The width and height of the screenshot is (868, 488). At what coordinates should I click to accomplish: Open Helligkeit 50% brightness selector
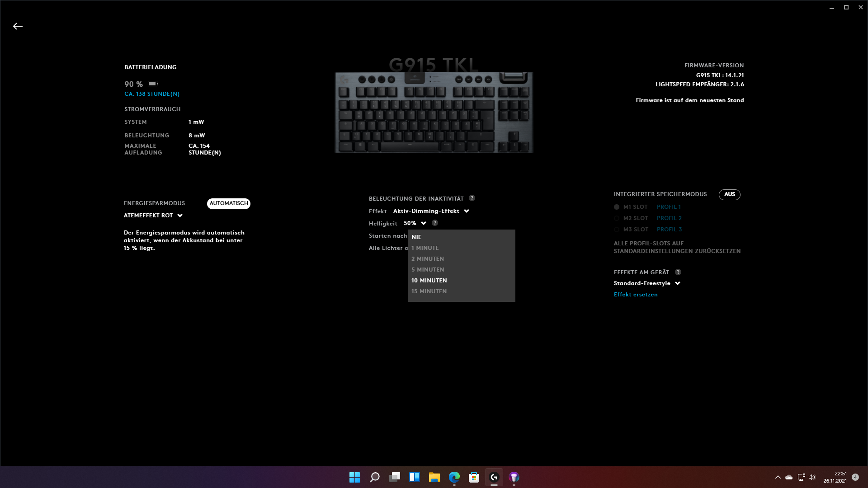pyautogui.click(x=415, y=223)
